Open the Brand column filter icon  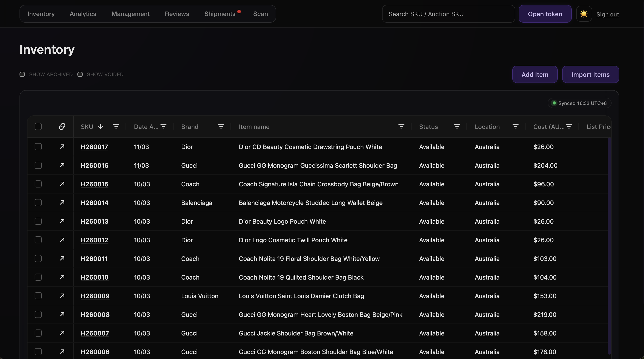(x=221, y=127)
